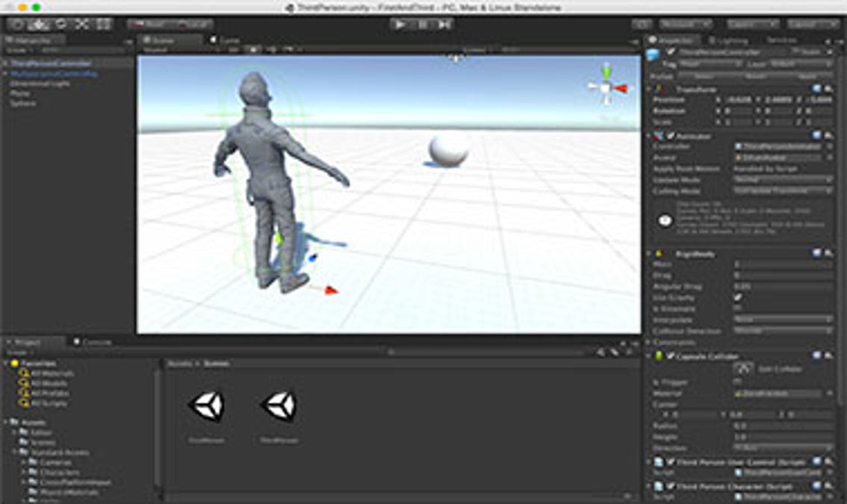Viewport: 847px width, 504px height.
Task: Click the Mass input field in Rigidbody
Action: point(783,264)
